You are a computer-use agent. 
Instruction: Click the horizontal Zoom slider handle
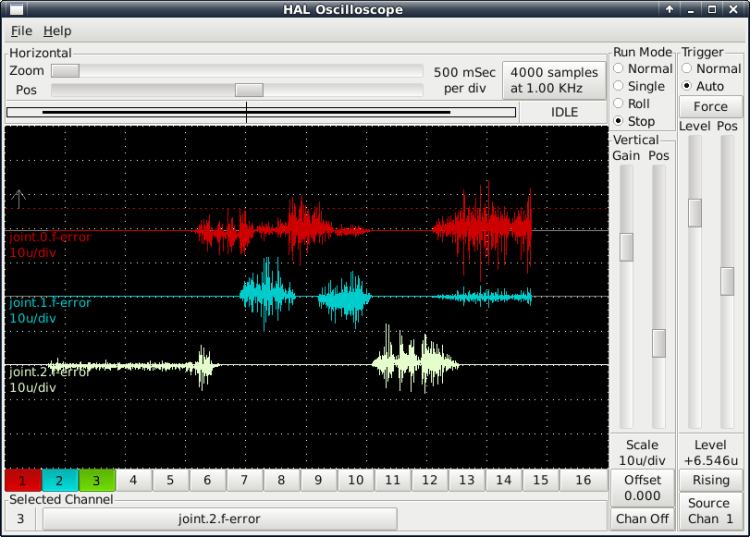pos(65,71)
